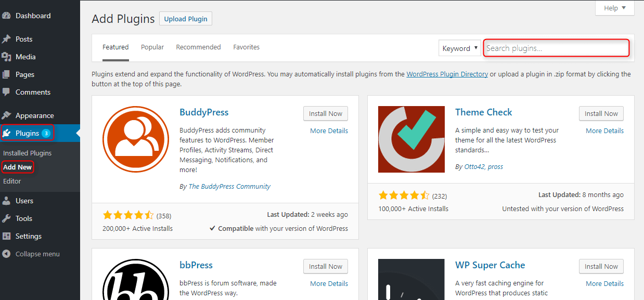Switch to the Popular plugins tab
The height and width of the screenshot is (300, 644).
point(152,47)
